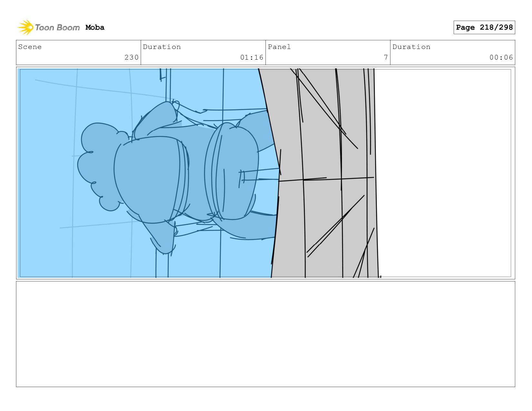532x411 pixels.
Task: Click the empty notes box below panel
Action: pyautogui.click(x=265, y=334)
